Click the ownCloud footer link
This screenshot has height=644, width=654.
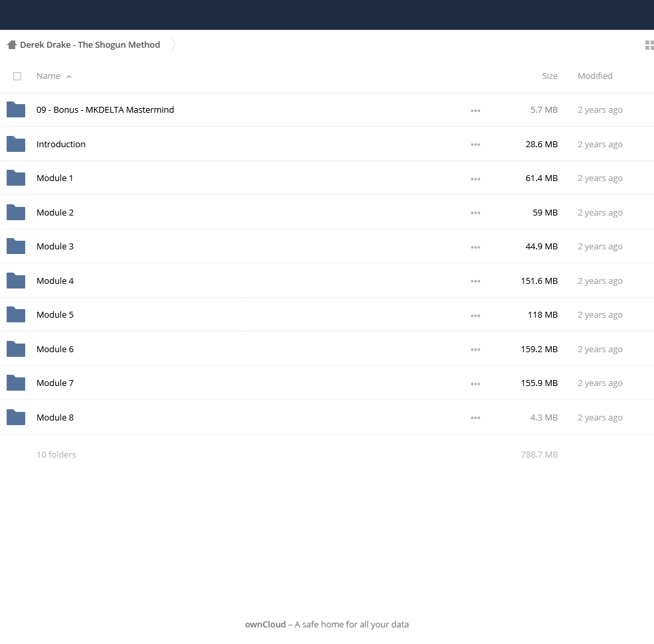tap(265, 624)
